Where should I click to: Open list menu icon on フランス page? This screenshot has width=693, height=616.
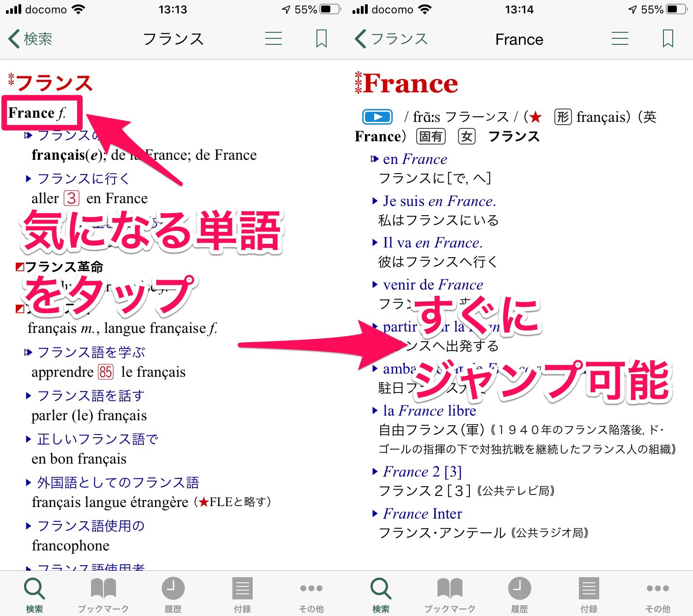point(274,39)
